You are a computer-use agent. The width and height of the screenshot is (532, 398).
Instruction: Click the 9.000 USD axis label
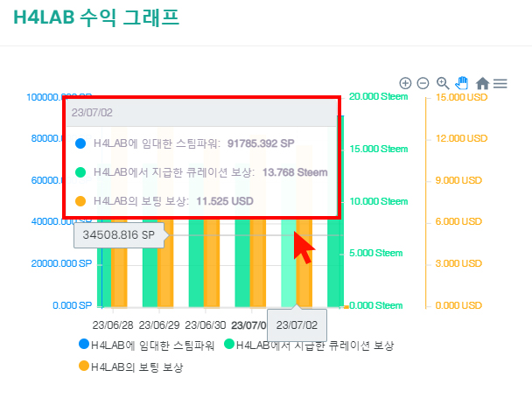pos(458,180)
